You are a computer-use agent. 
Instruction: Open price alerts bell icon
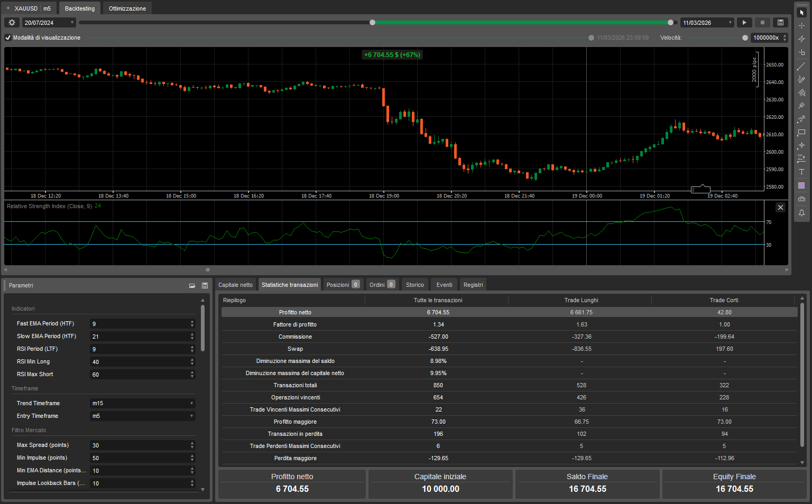point(801,212)
